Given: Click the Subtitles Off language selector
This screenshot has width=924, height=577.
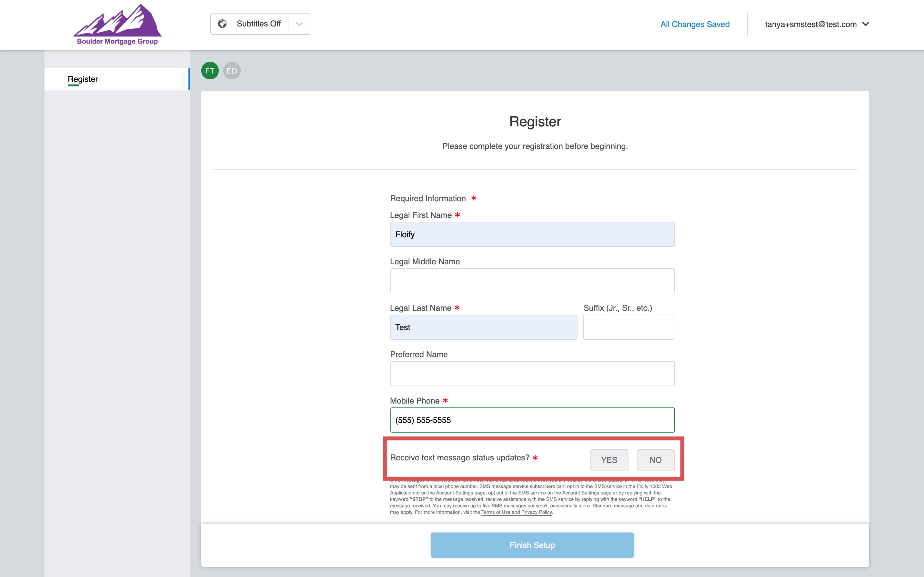Looking at the screenshot, I should pos(258,24).
